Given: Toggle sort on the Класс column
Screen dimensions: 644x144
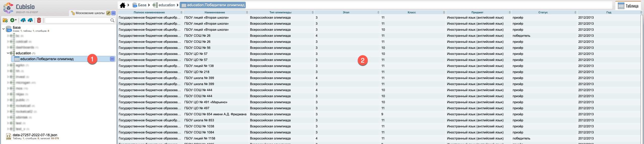Looking at the screenshot, I should tap(444, 12).
